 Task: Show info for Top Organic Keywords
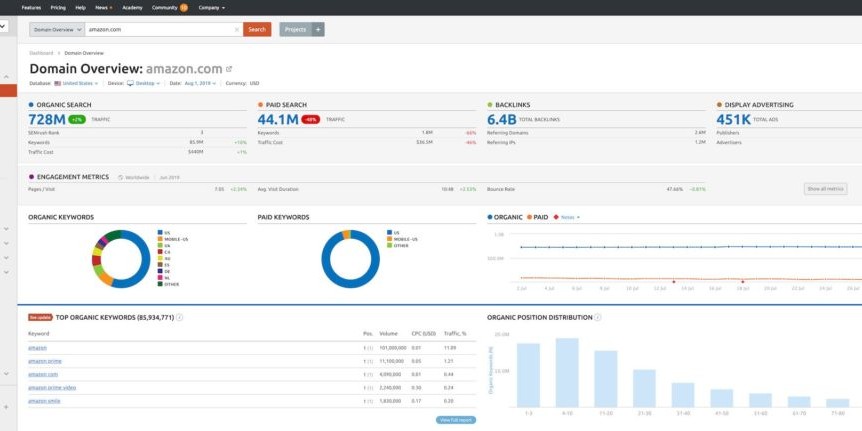pos(180,317)
